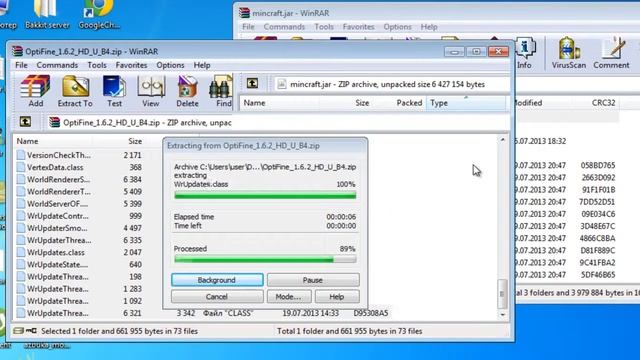640x360 pixels.
Task: Select the WrUpdateState... file
Action: point(57,264)
